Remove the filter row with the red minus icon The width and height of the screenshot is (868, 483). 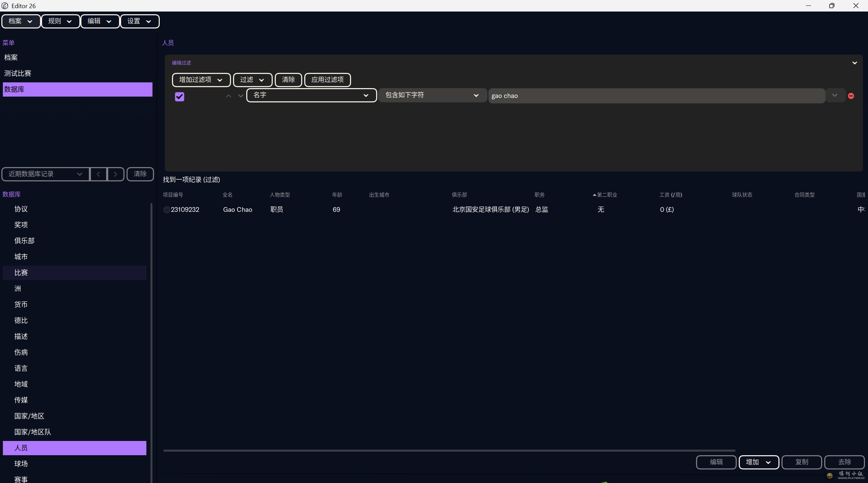coord(851,96)
